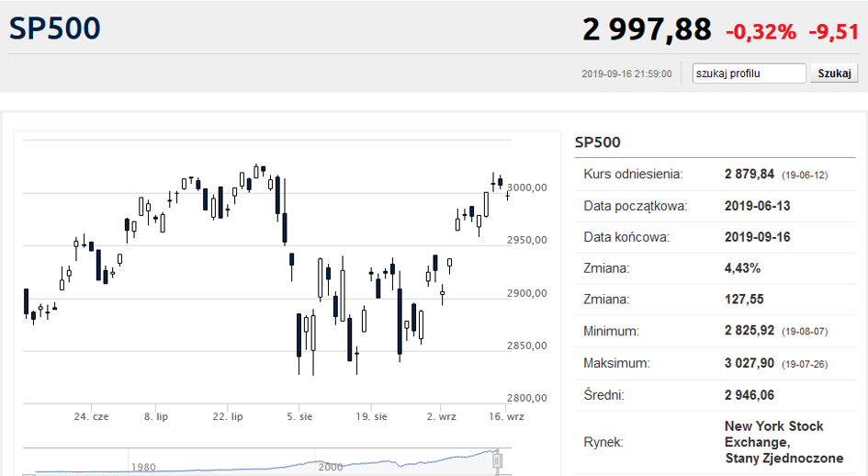Click the '2. wrz' date axis label
Screen dimensions: 868x476
click(x=441, y=416)
